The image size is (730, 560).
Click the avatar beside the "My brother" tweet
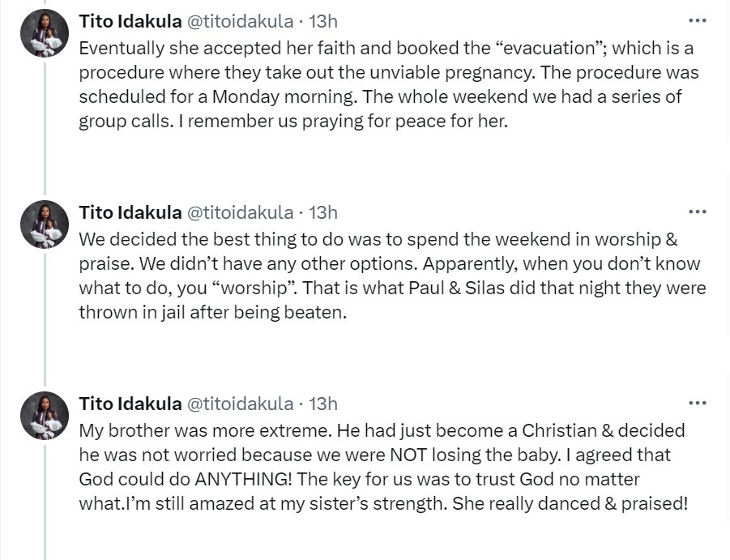(x=45, y=416)
